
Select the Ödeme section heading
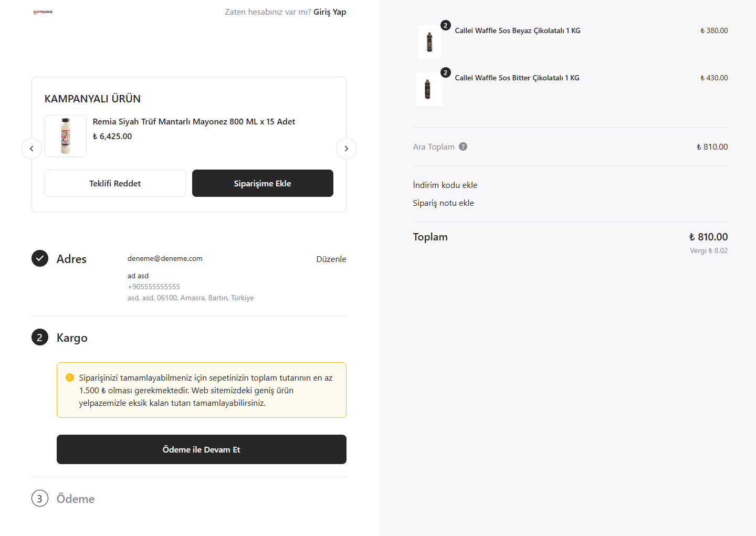coord(76,499)
